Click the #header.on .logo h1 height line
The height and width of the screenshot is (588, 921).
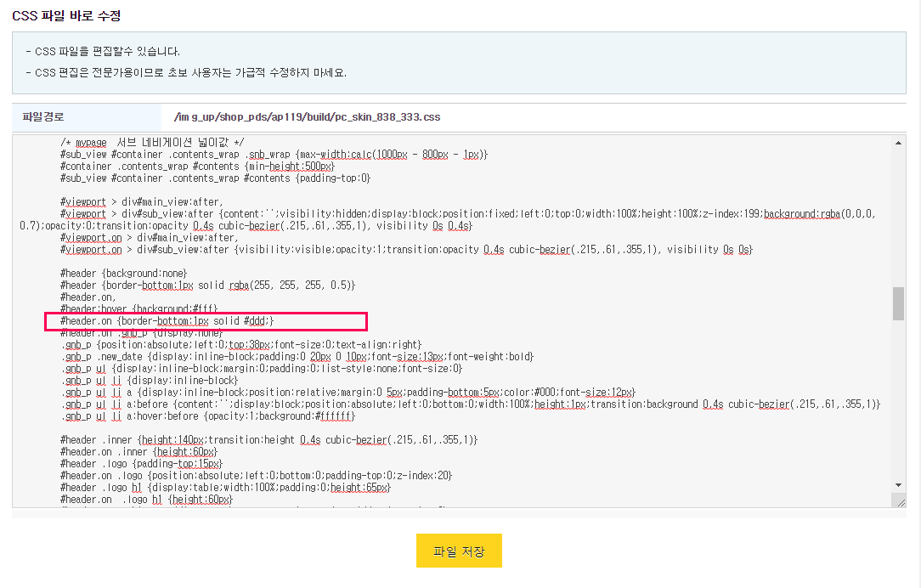coord(146,500)
